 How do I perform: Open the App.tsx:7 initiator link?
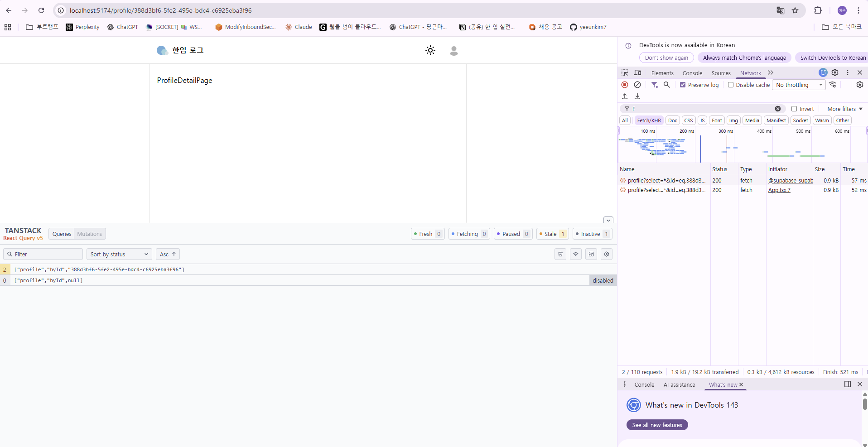[x=779, y=190]
